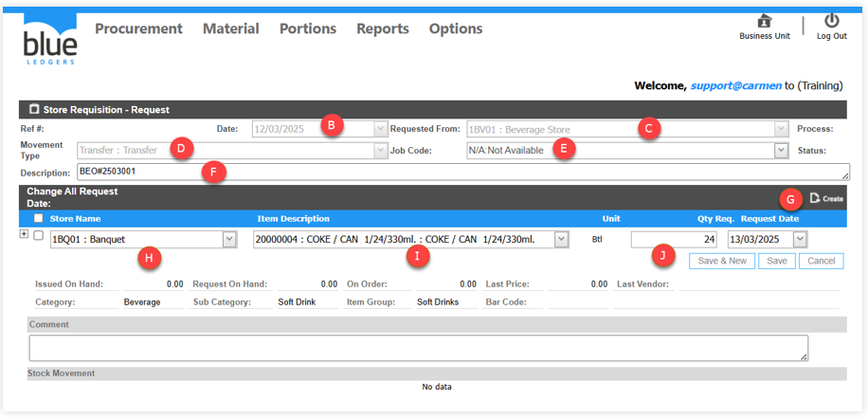Open the Reports menu
This screenshot has width=868, height=419.
point(382,28)
